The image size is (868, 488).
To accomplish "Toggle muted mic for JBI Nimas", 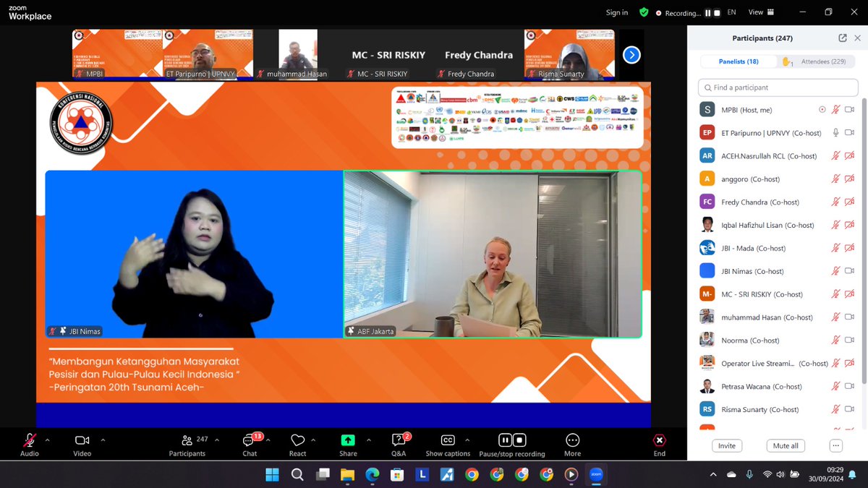I will tap(835, 271).
